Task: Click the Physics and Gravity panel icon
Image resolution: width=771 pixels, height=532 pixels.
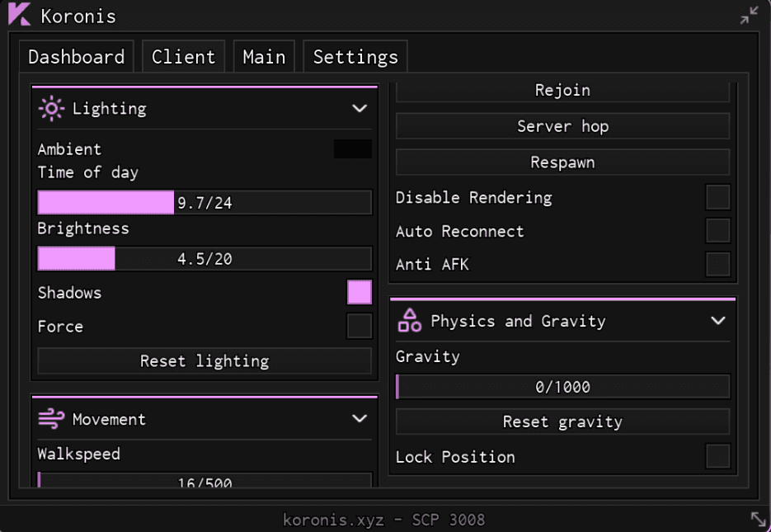Action: pos(410,320)
